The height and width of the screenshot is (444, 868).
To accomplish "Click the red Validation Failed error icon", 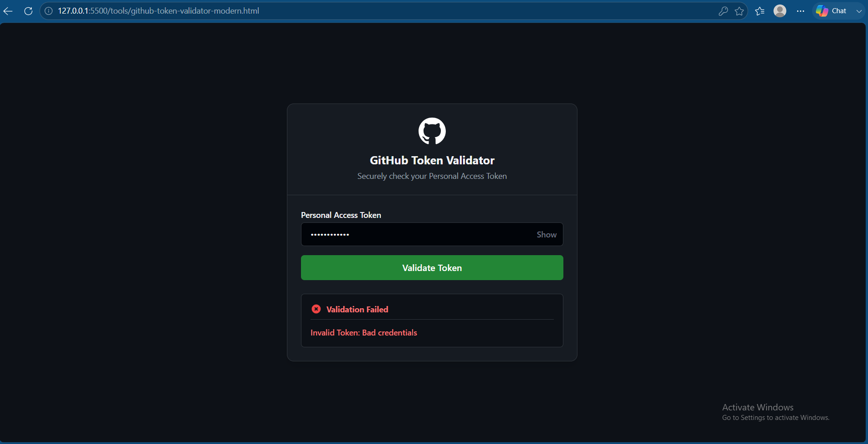I will tap(316, 309).
